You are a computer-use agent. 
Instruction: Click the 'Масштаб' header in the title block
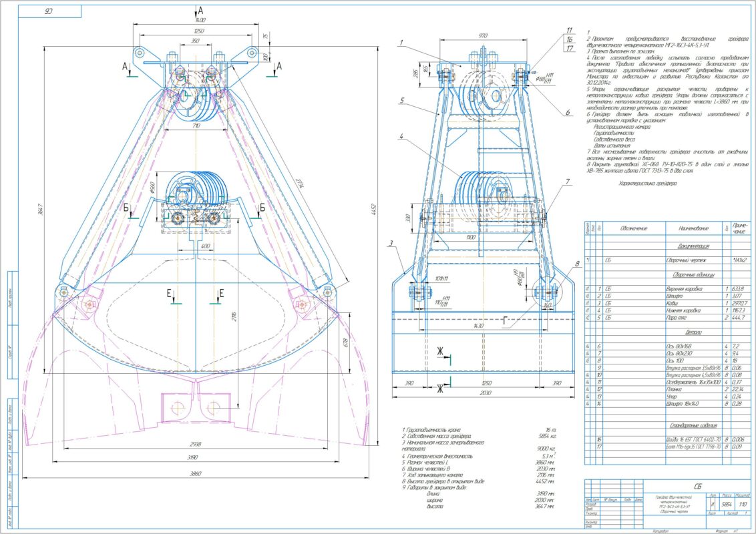(x=743, y=495)
